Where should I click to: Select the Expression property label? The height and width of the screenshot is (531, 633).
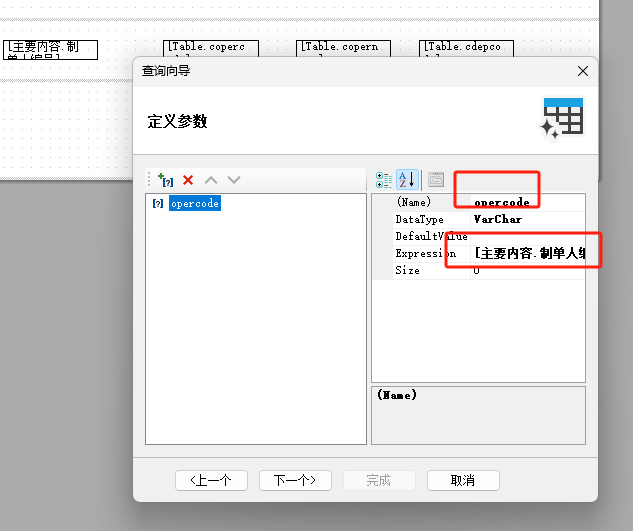(425, 253)
